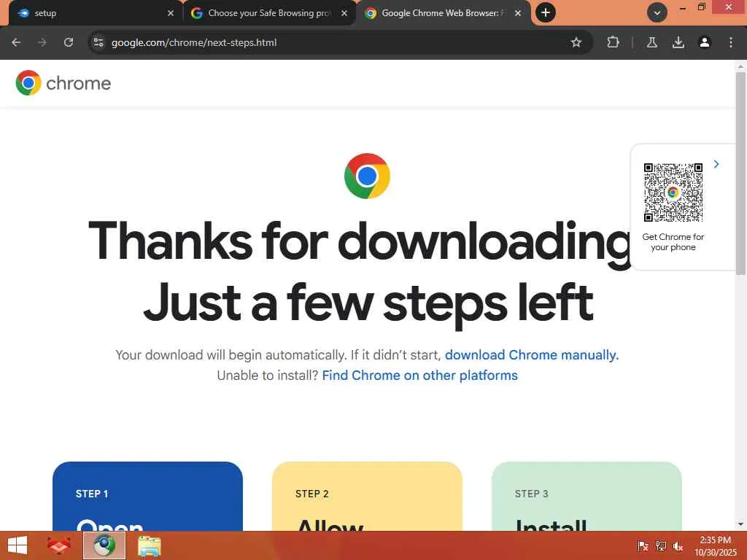Click download Chrome manually link
The image size is (747, 560).
pos(532,355)
